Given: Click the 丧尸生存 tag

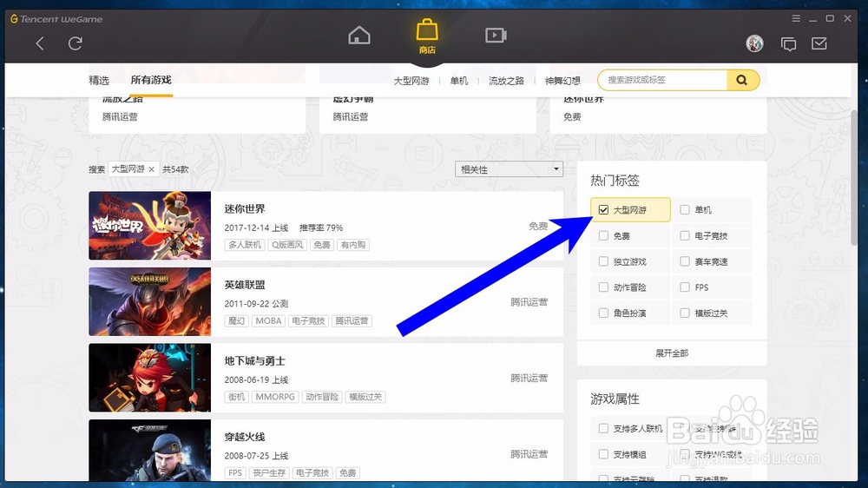Looking at the screenshot, I should (x=269, y=472).
